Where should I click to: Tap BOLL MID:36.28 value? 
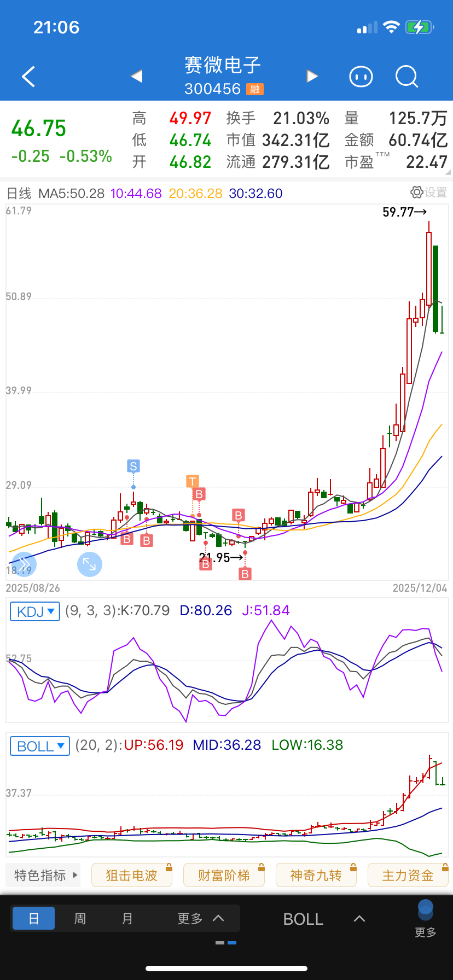[x=227, y=745]
